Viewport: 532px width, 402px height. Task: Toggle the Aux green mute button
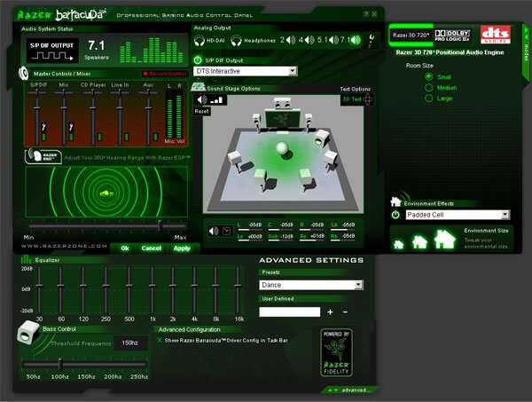tap(155, 137)
